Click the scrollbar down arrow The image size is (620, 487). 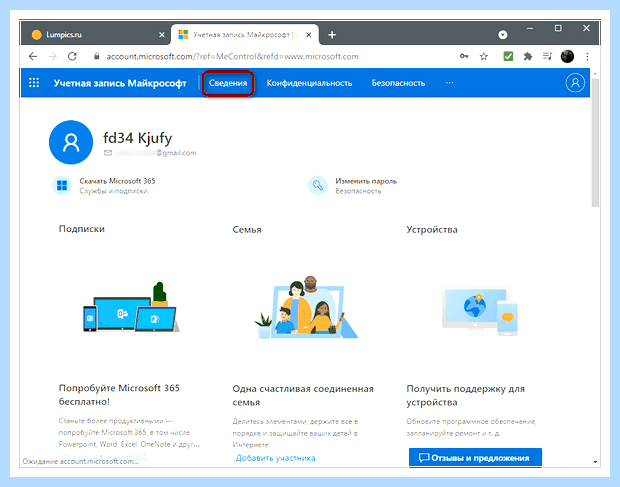click(595, 462)
